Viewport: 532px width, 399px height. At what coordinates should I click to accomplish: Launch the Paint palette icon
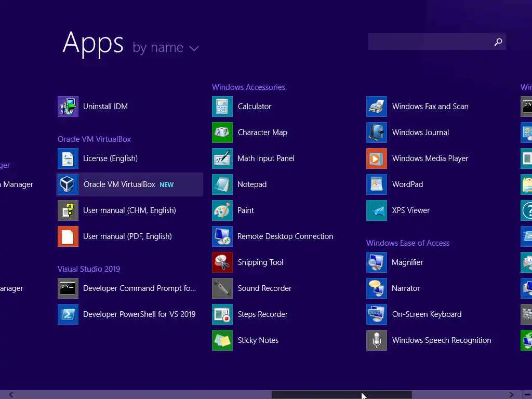pos(222,210)
